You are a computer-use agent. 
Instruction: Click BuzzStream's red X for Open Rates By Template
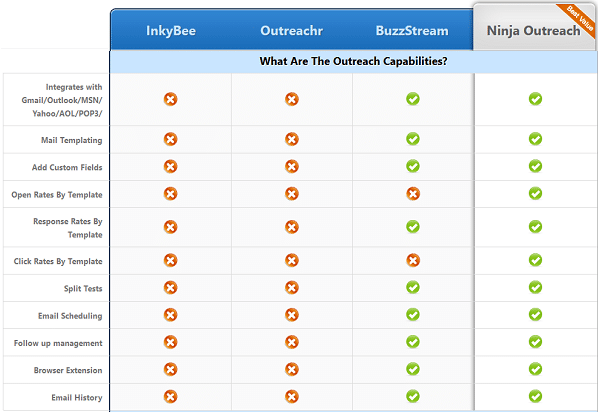[413, 193]
